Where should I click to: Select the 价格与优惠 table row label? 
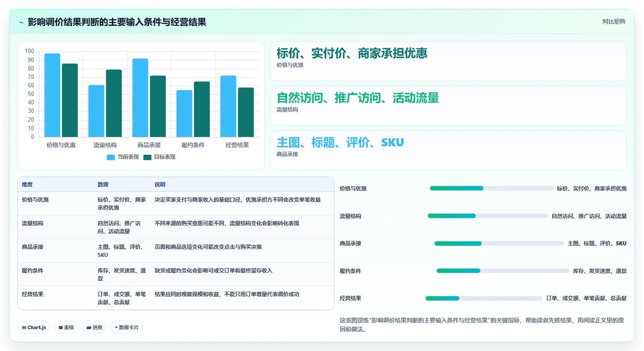[x=35, y=200]
